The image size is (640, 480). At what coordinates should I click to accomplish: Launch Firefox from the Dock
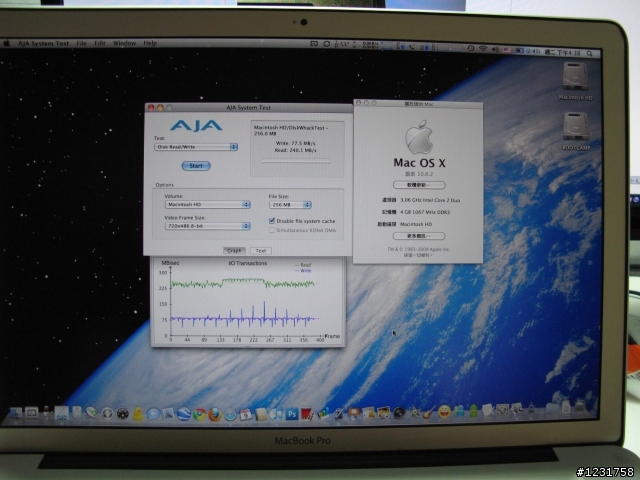click(x=215, y=414)
